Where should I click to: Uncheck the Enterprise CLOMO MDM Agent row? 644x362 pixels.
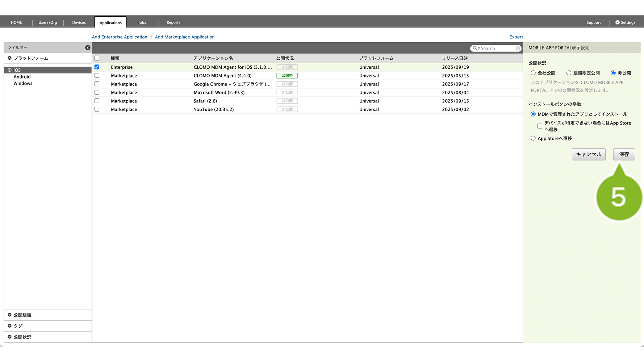(x=97, y=67)
